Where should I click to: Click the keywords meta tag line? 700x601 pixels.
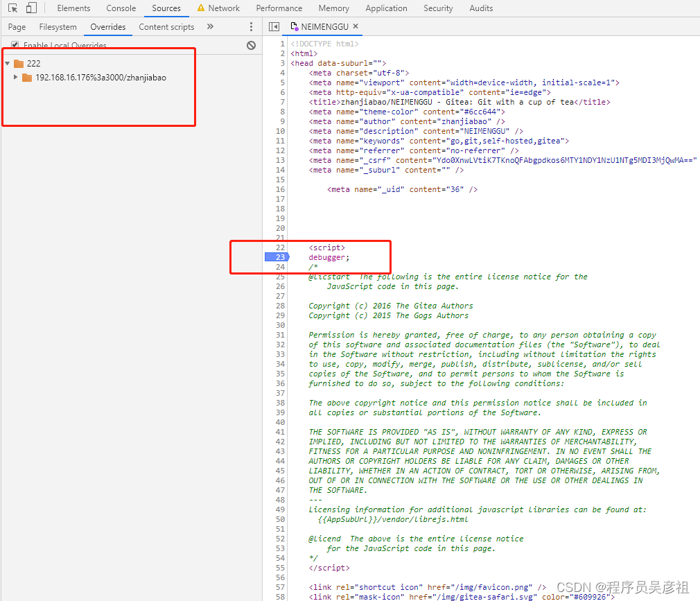[x=439, y=141]
